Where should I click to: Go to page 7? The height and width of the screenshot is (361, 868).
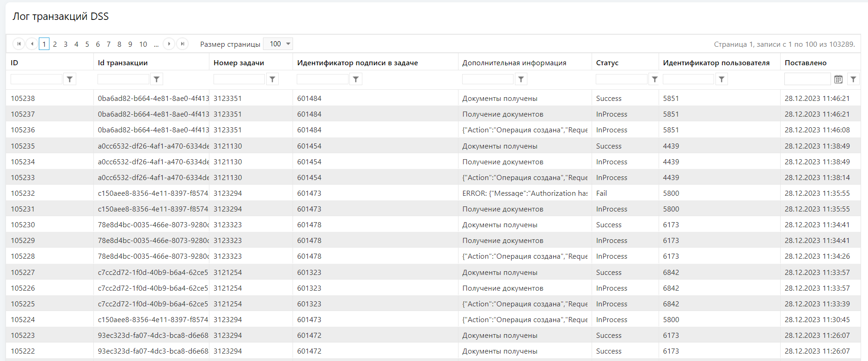coord(109,44)
